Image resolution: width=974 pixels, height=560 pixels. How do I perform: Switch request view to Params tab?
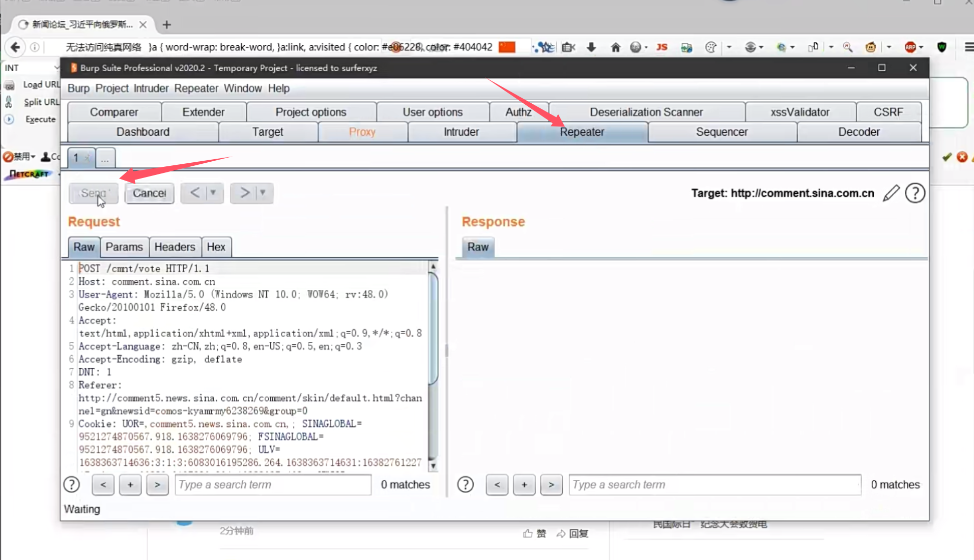pos(124,247)
